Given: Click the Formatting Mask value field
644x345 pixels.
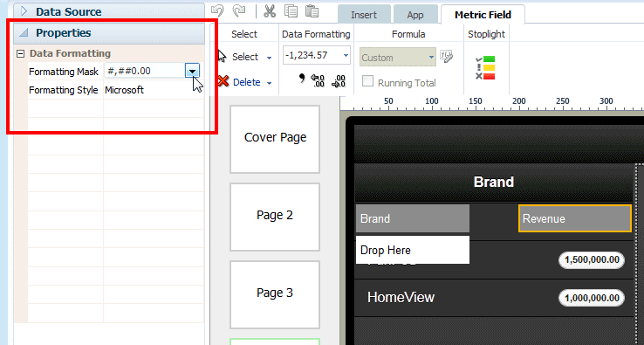Looking at the screenshot, I should pos(145,71).
